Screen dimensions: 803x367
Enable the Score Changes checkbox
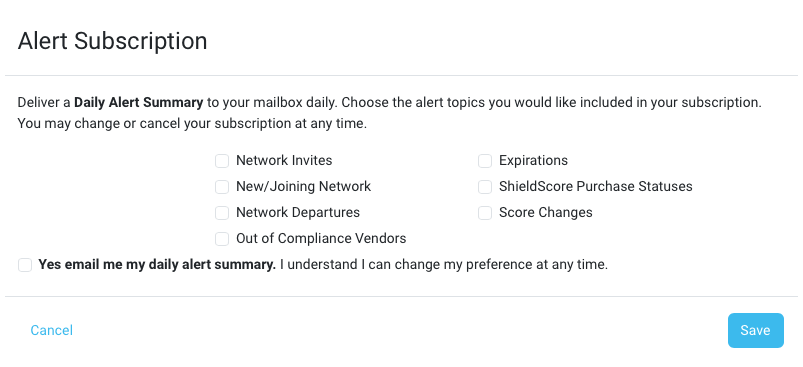(485, 213)
